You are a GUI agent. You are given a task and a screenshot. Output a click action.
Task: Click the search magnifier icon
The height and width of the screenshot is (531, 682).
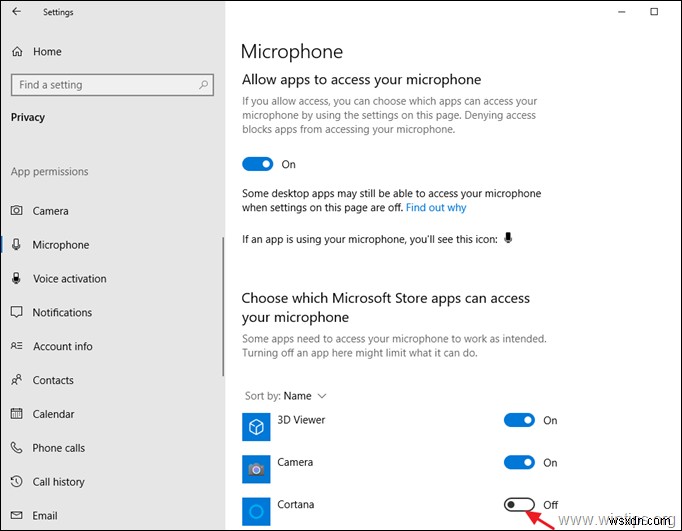pos(203,84)
